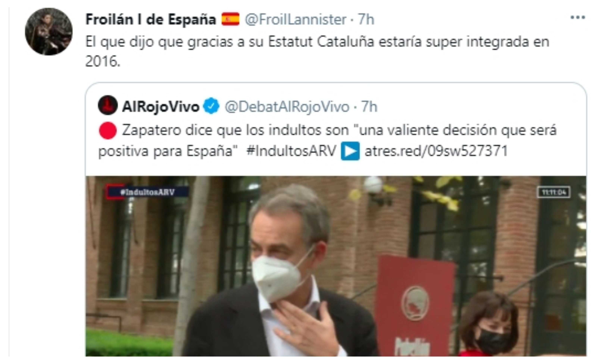
Task: Click the AlRojoVivo account name
Action: point(161,107)
